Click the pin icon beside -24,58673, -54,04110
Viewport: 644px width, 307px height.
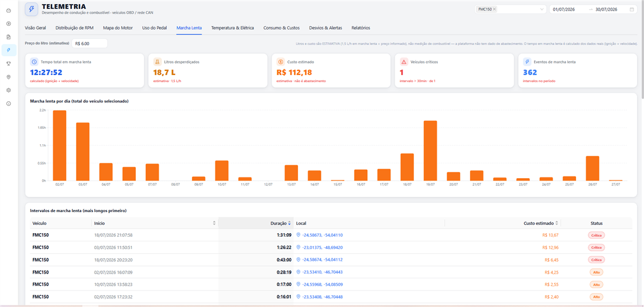(298, 235)
